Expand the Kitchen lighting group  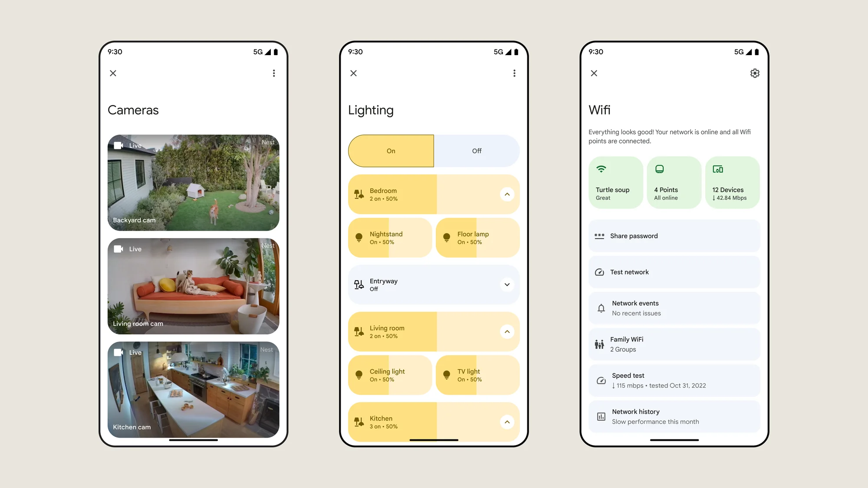(507, 422)
